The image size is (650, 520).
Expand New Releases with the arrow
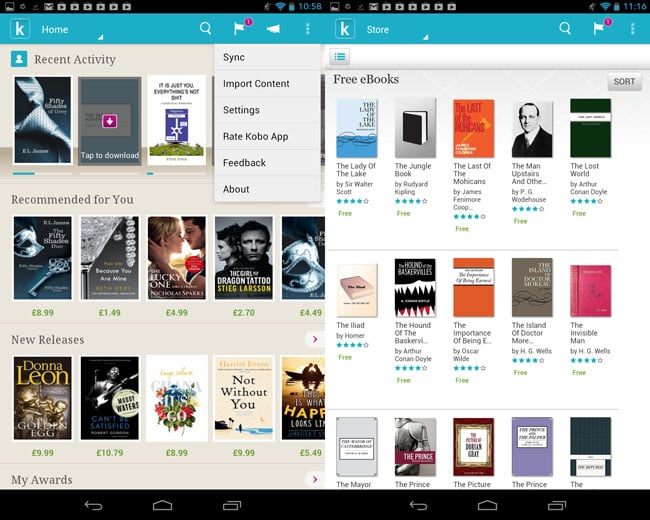[x=315, y=339]
